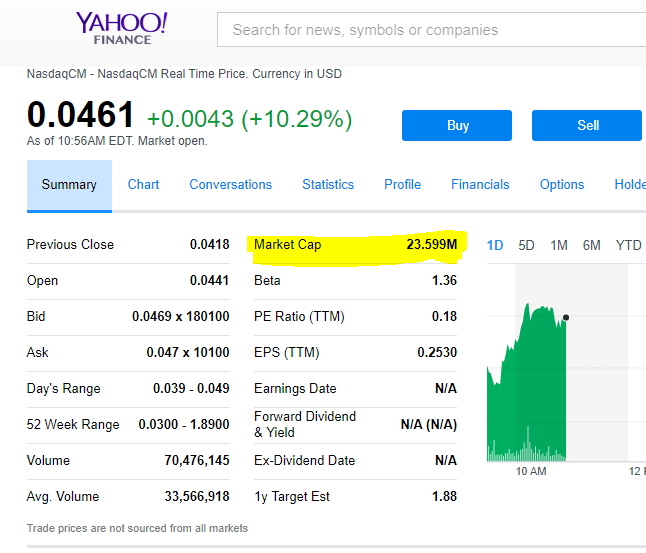Viewport: 646px width, 553px height.
Task: Click the search field for symbols
Action: [430, 30]
